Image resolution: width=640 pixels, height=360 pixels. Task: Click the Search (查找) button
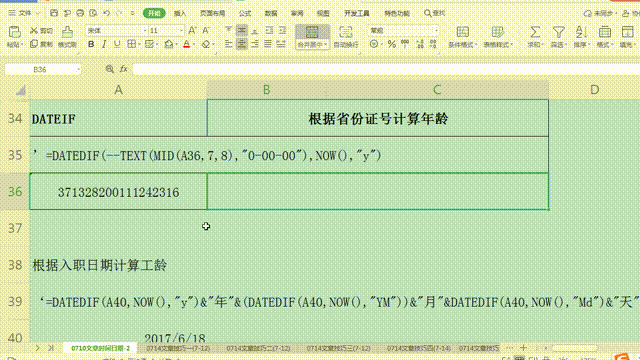(435, 13)
